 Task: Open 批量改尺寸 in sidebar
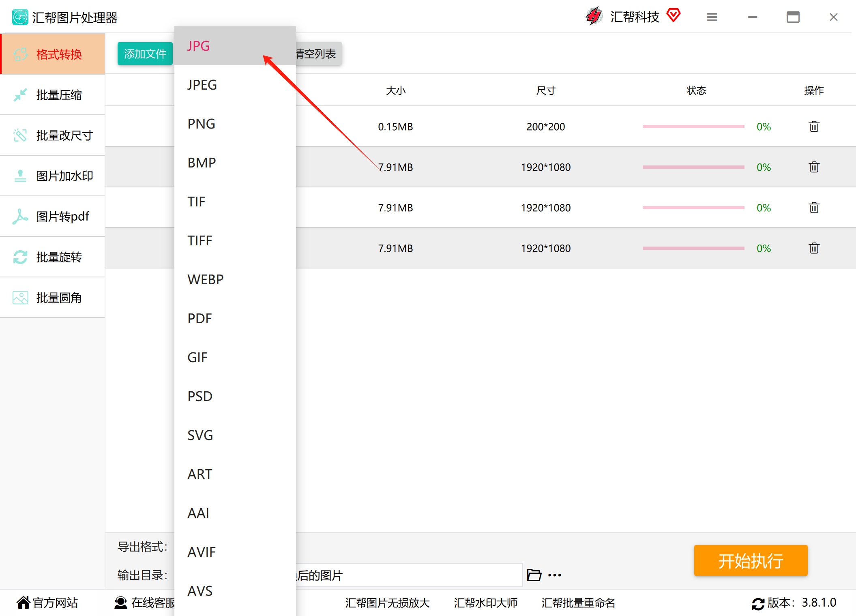click(x=53, y=135)
